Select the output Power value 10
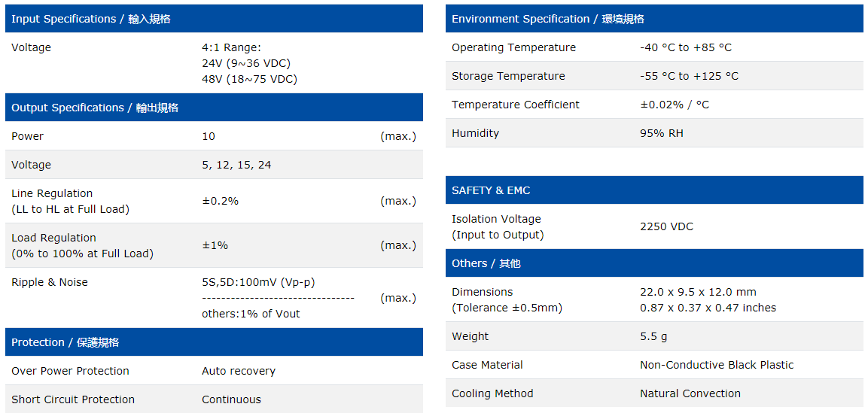 pyautogui.click(x=209, y=136)
